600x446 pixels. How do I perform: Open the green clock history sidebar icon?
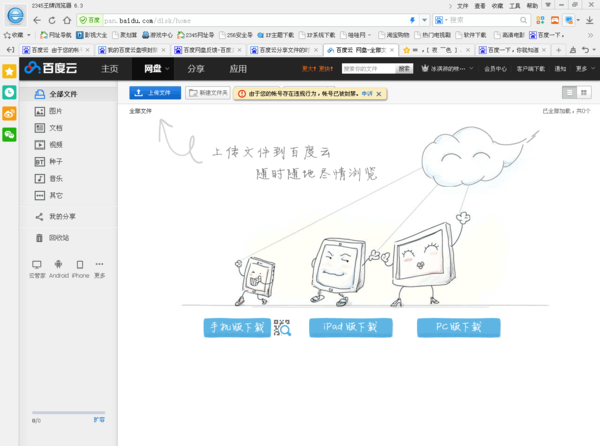tap(9, 93)
